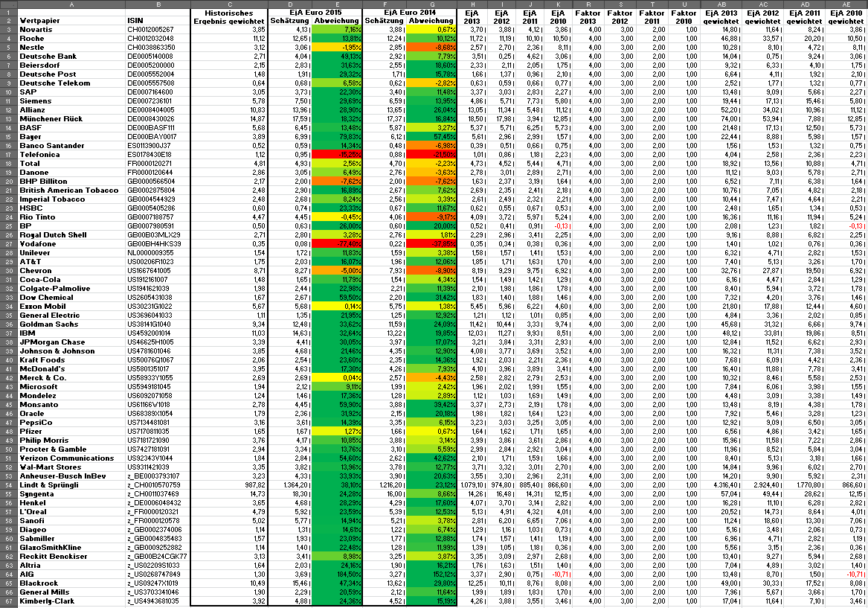Click the AIG 184,50% deviation cell
Viewport: 868px width, 608px height.
337,575
